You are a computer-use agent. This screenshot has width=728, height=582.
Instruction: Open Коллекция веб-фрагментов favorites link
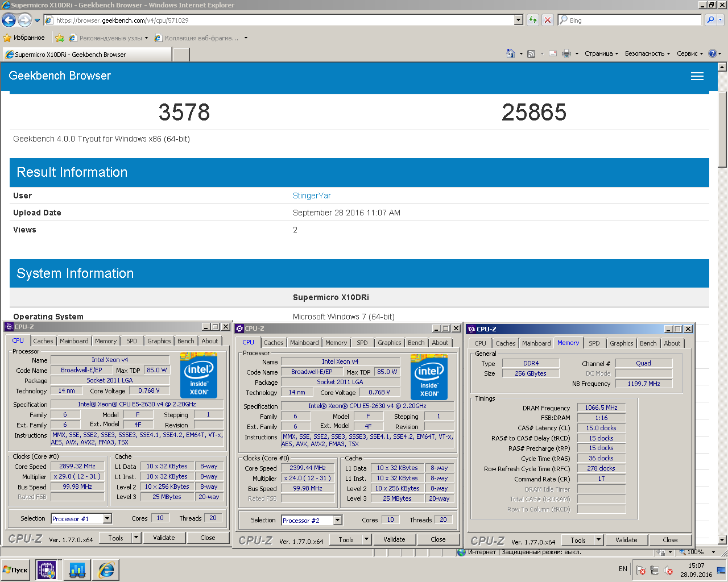click(x=201, y=38)
